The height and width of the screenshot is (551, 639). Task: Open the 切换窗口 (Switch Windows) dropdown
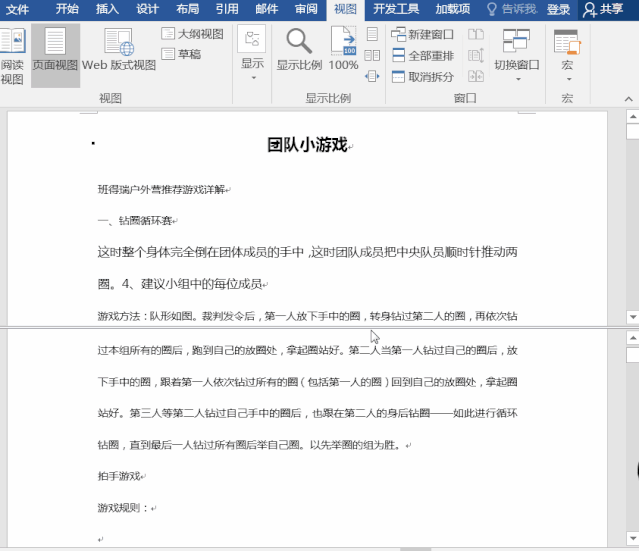(516, 54)
